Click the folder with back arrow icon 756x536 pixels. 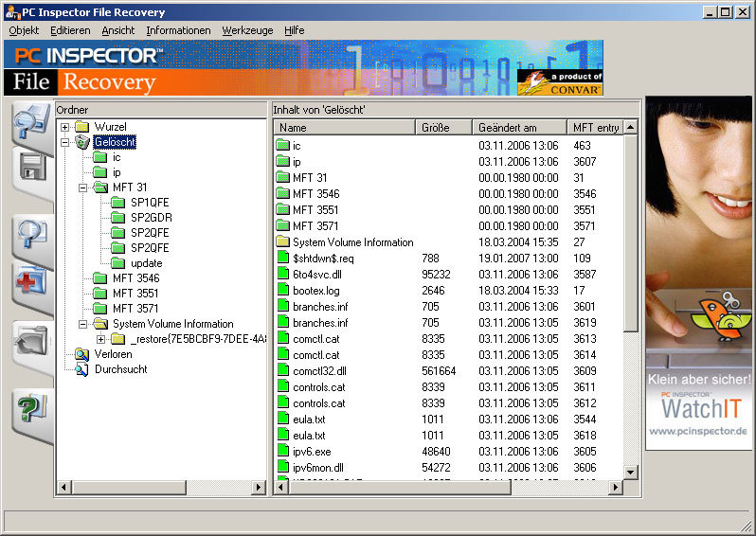[x=32, y=340]
